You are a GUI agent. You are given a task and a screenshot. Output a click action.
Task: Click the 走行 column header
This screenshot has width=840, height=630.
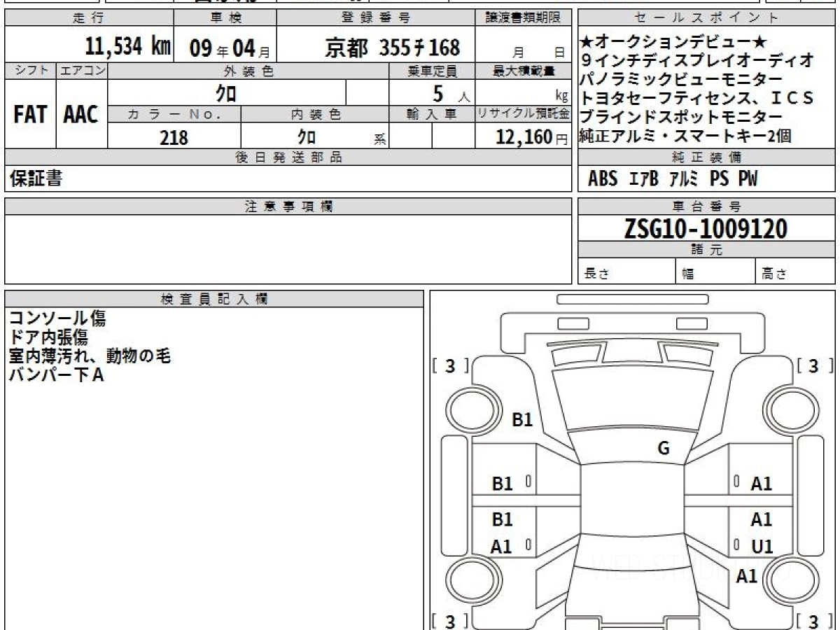point(88,18)
